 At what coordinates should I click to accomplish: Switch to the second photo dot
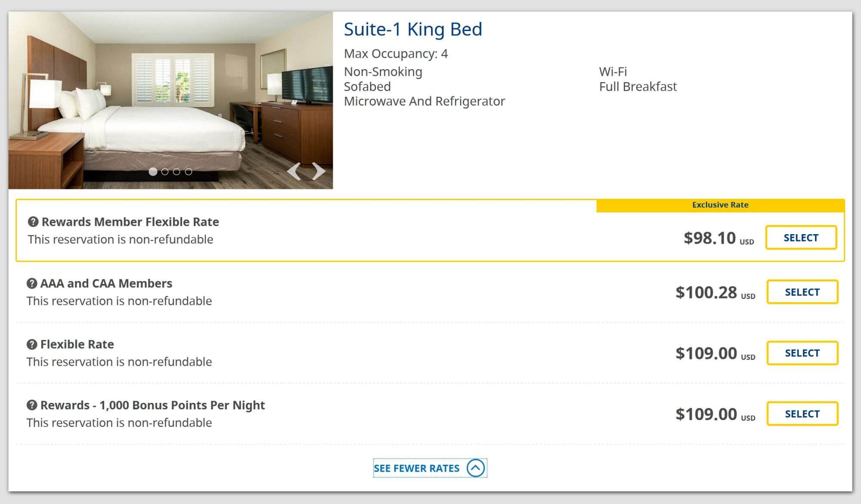tap(165, 172)
